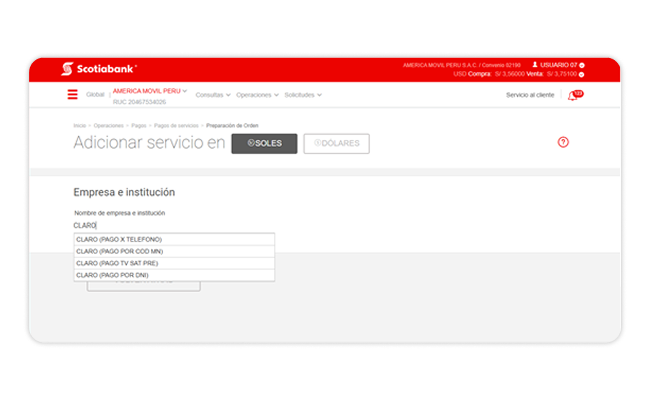Go to Pagos in the breadcrumb
The width and height of the screenshot is (650, 400).
pyautogui.click(x=139, y=126)
